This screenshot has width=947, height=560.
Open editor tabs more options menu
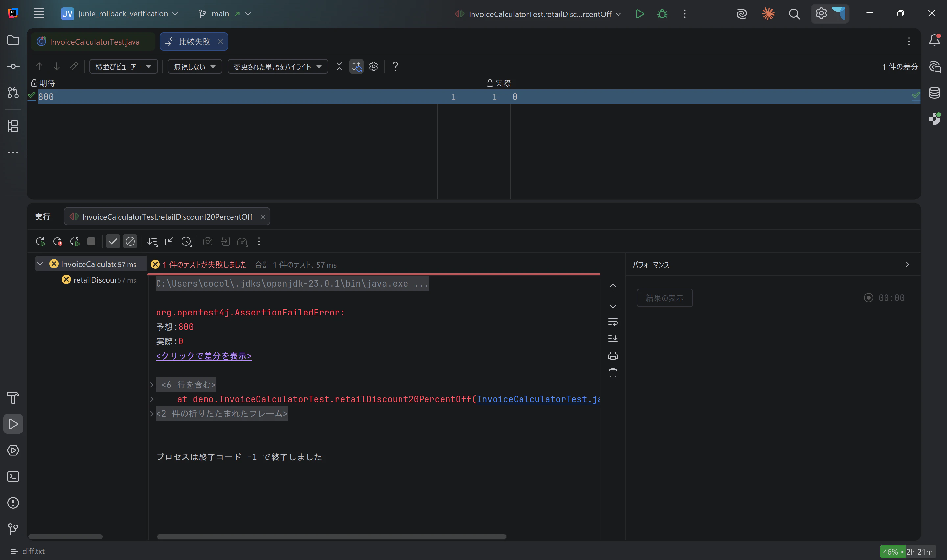click(x=909, y=41)
